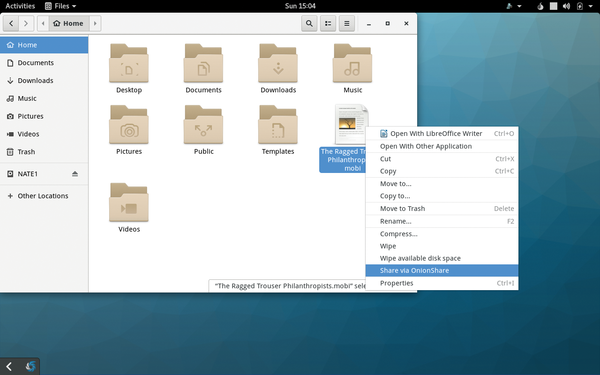
Task: Choose Wipe in context menu
Action: 442,246
